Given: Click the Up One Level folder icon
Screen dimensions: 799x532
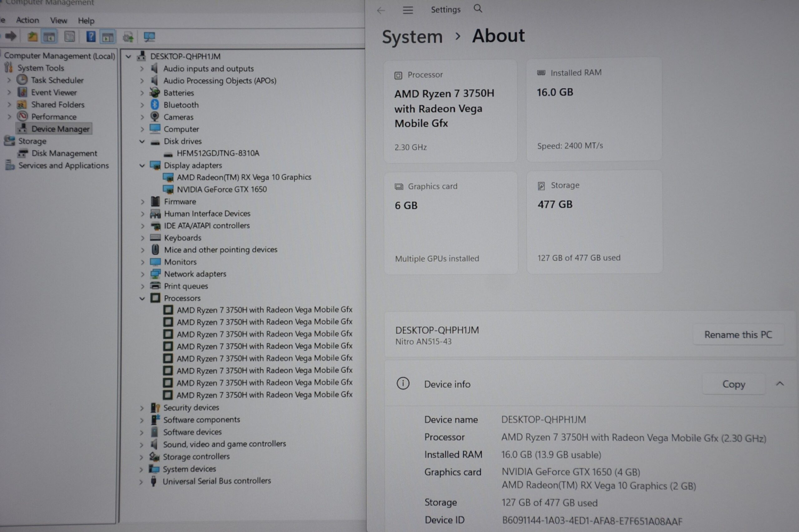Looking at the screenshot, I should click(32, 37).
